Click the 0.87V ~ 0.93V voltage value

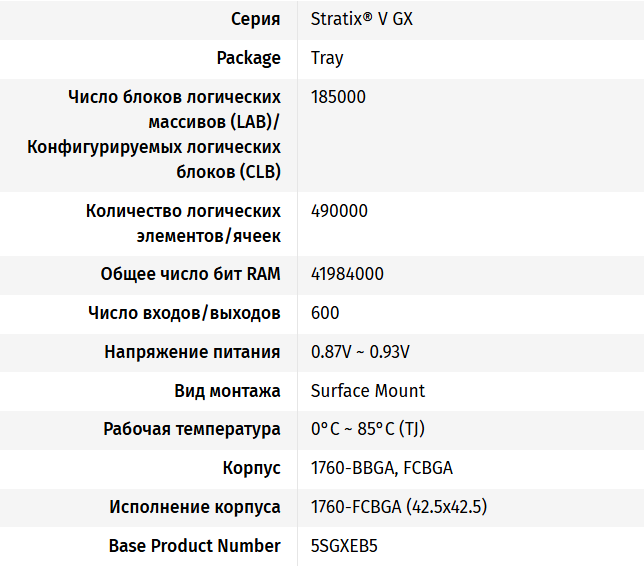click(x=360, y=352)
